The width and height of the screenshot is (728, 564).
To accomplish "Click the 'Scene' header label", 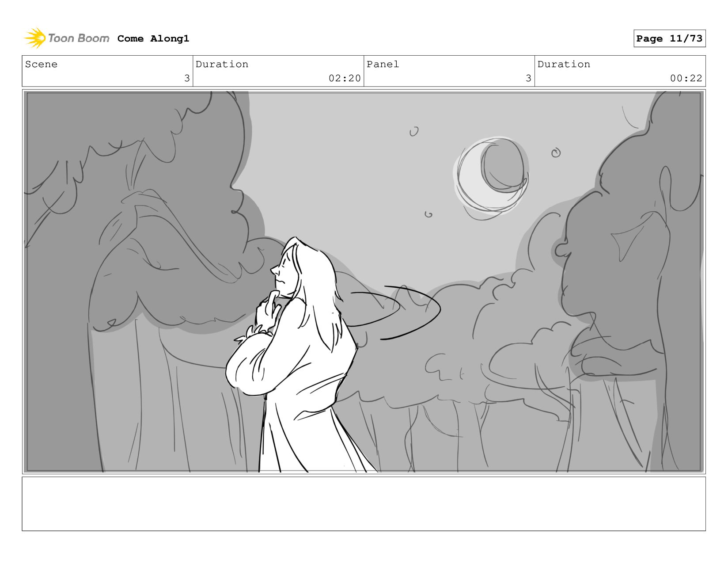I will coord(41,64).
